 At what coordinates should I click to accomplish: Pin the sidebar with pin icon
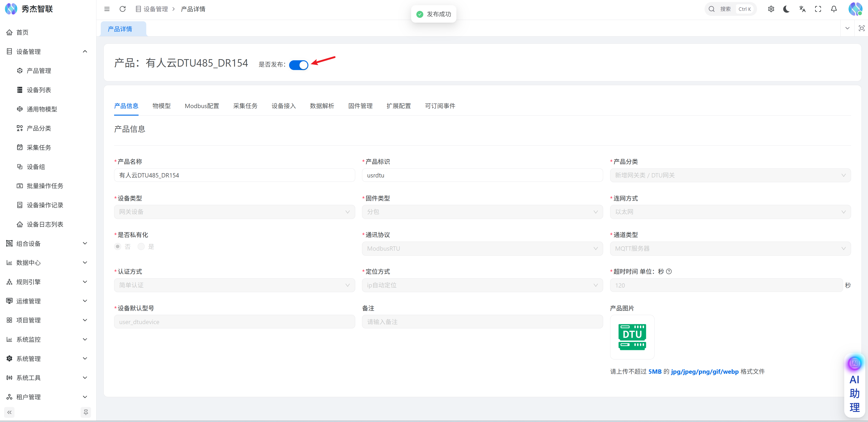tap(86, 412)
